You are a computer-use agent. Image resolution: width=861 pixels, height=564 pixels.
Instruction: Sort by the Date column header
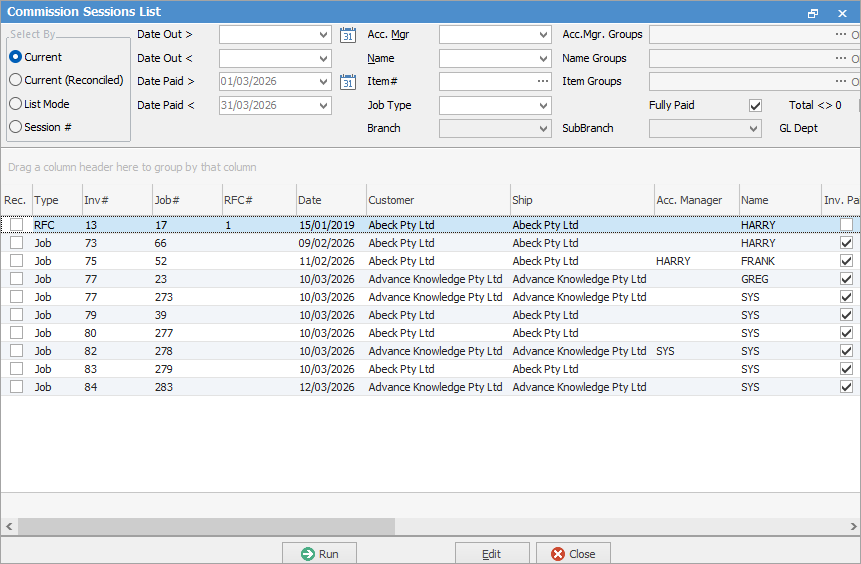(x=330, y=200)
